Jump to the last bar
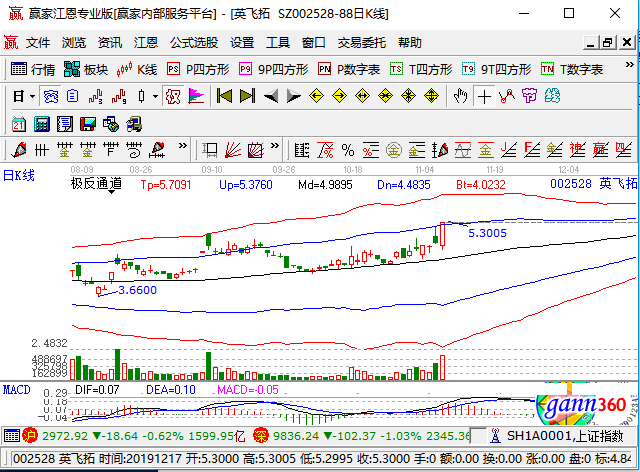Screen dimensions: 640x472 (247, 96)
